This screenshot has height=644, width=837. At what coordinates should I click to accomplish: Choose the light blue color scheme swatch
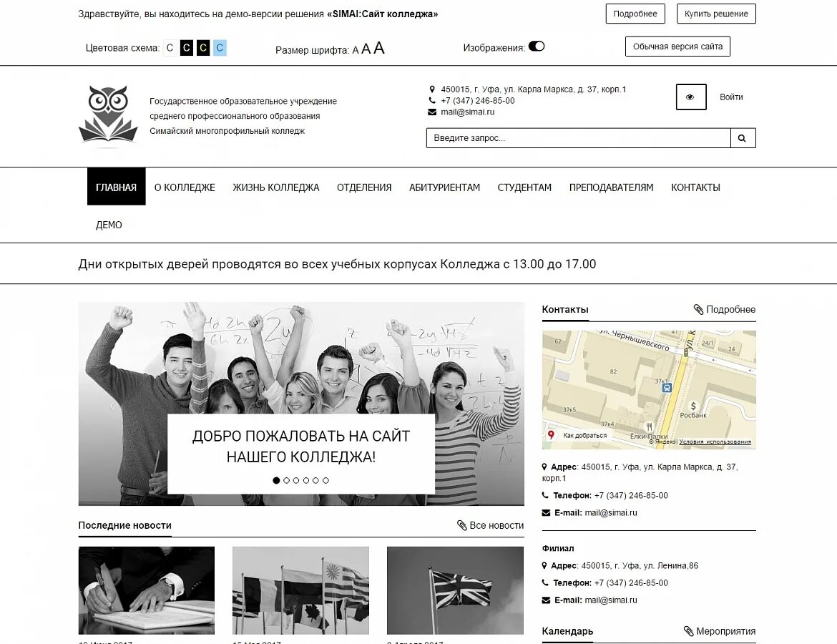click(220, 48)
